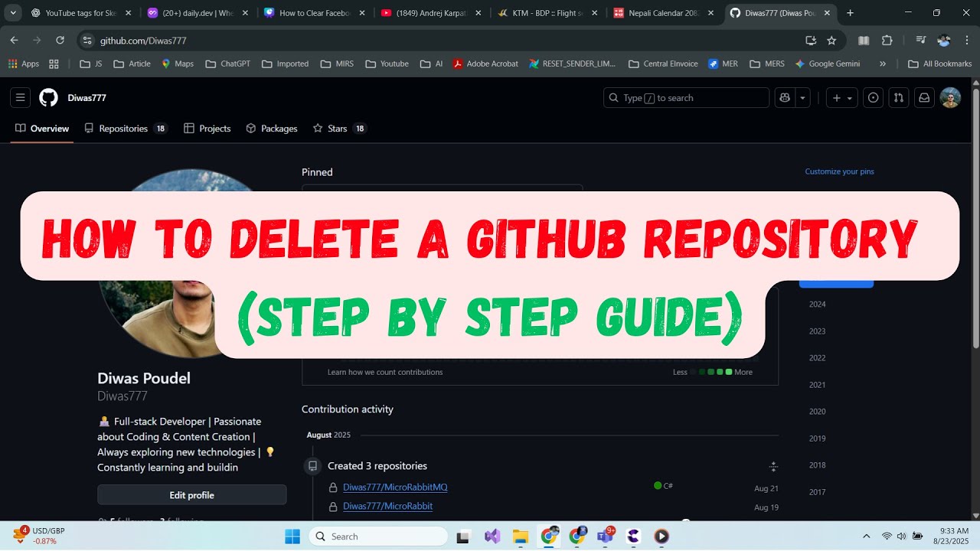Image resolution: width=980 pixels, height=551 pixels.
Task: Open the Maps bookmark
Action: tap(177, 64)
